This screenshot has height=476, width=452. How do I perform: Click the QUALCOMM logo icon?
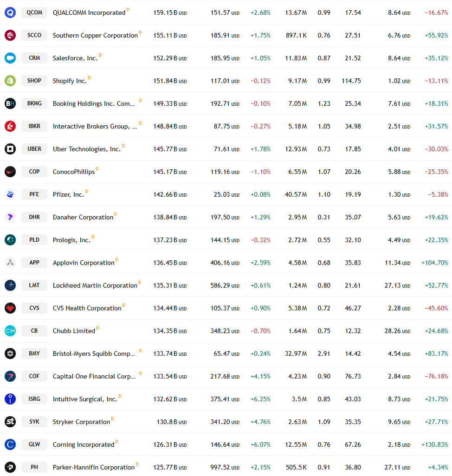pyautogui.click(x=10, y=13)
